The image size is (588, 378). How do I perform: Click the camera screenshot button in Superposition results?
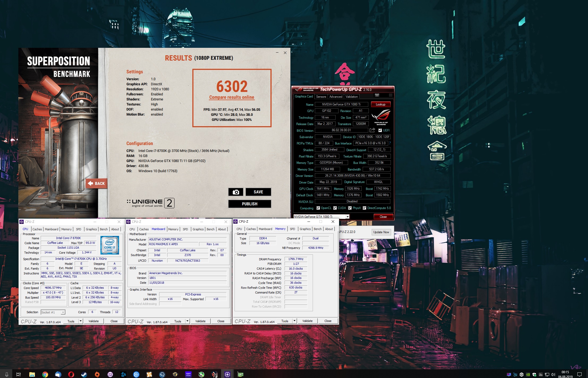(x=236, y=192)
